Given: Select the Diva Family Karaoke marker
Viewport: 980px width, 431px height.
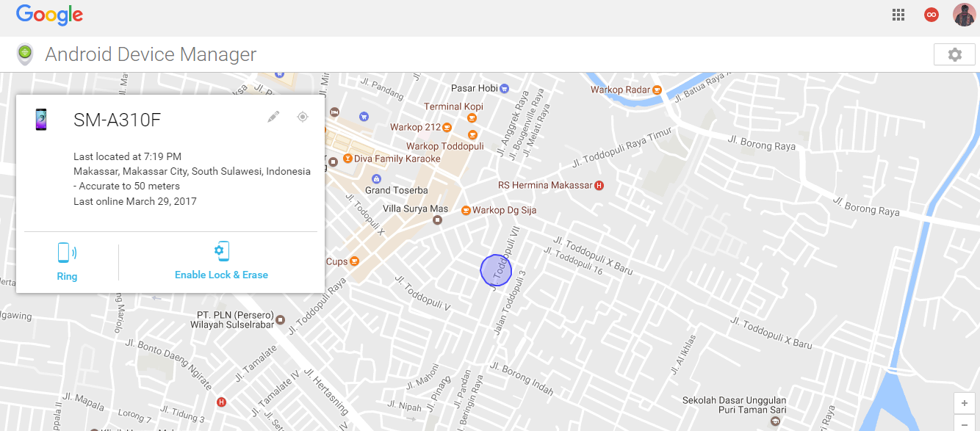Looking at the screenshot, I should tap(346, 158).
